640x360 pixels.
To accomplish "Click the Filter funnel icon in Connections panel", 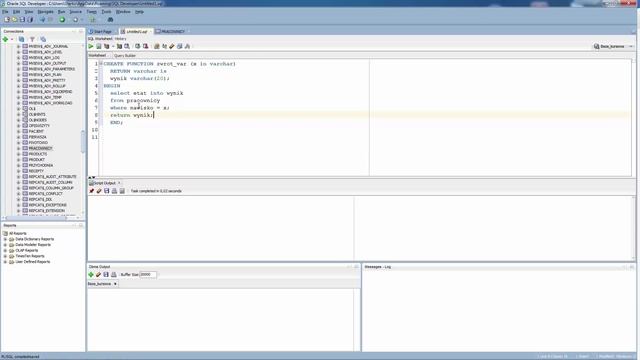I will coord(32,39).
